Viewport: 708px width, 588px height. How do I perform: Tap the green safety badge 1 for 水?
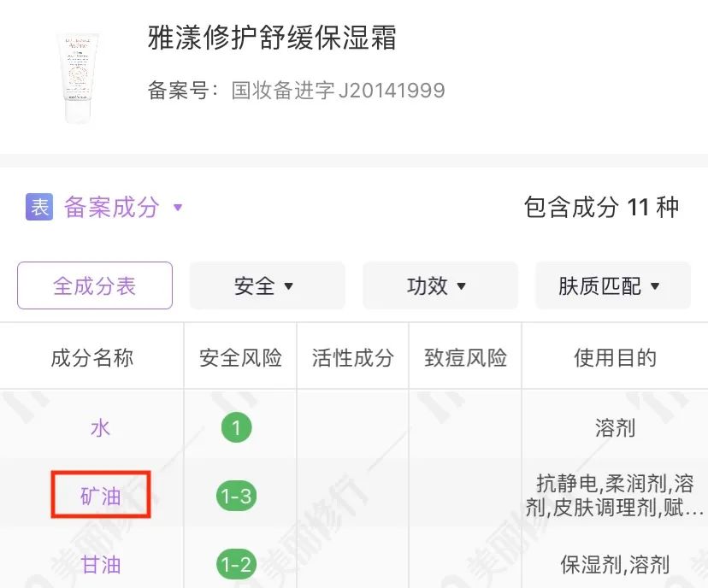237,427
